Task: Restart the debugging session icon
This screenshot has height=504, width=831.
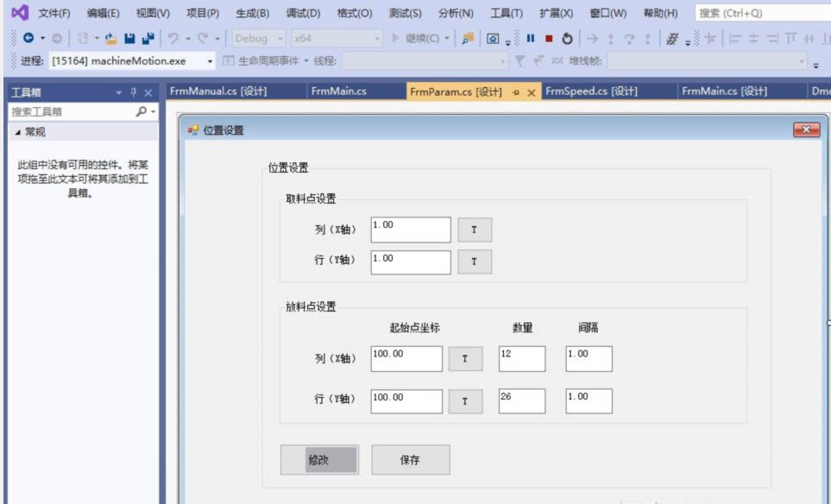Action: (x=567, y=39)
